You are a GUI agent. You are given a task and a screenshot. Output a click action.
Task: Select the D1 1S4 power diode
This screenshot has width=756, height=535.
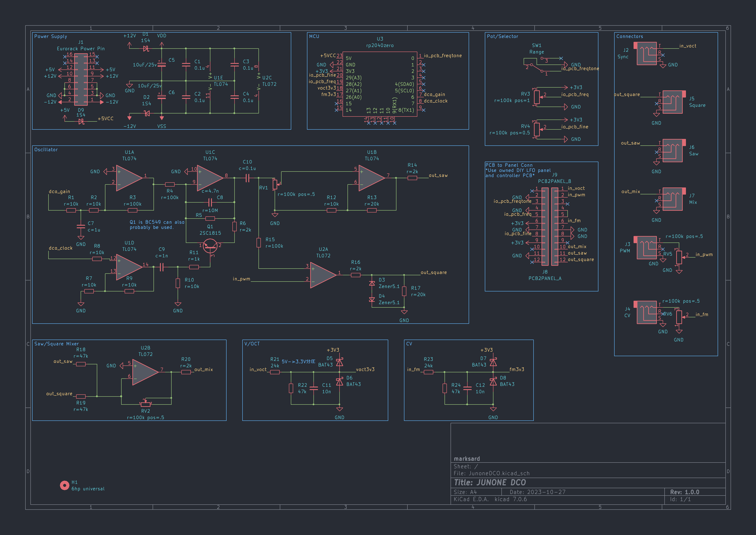[146, 49]
